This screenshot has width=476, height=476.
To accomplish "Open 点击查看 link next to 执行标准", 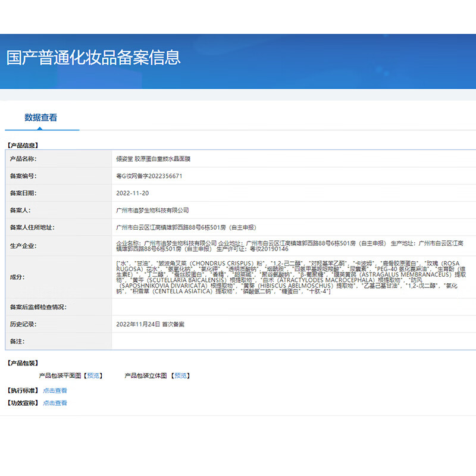I will 55,391.
